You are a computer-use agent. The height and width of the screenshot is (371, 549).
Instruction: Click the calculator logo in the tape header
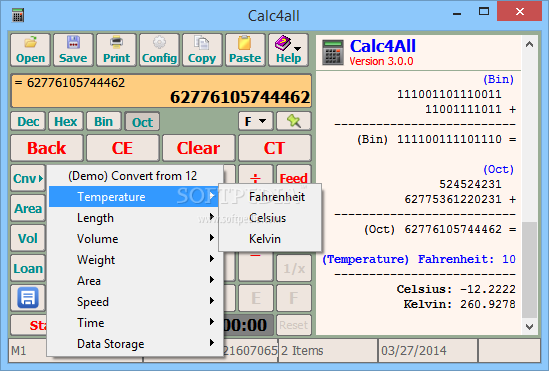(333, 52)
